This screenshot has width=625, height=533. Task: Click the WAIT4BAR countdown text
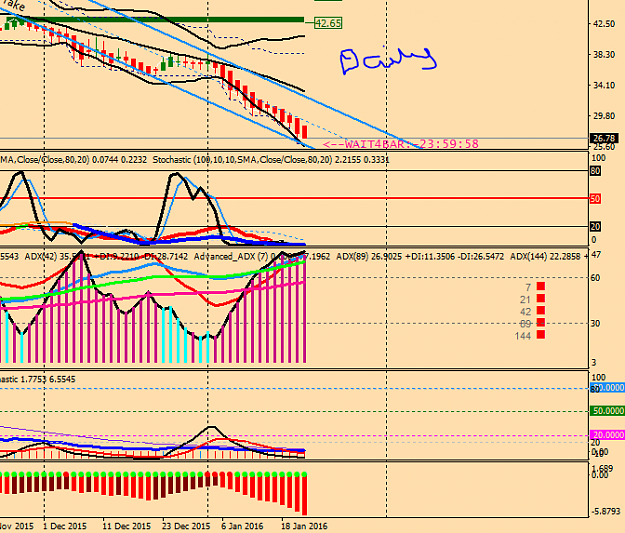pos(400,144)
